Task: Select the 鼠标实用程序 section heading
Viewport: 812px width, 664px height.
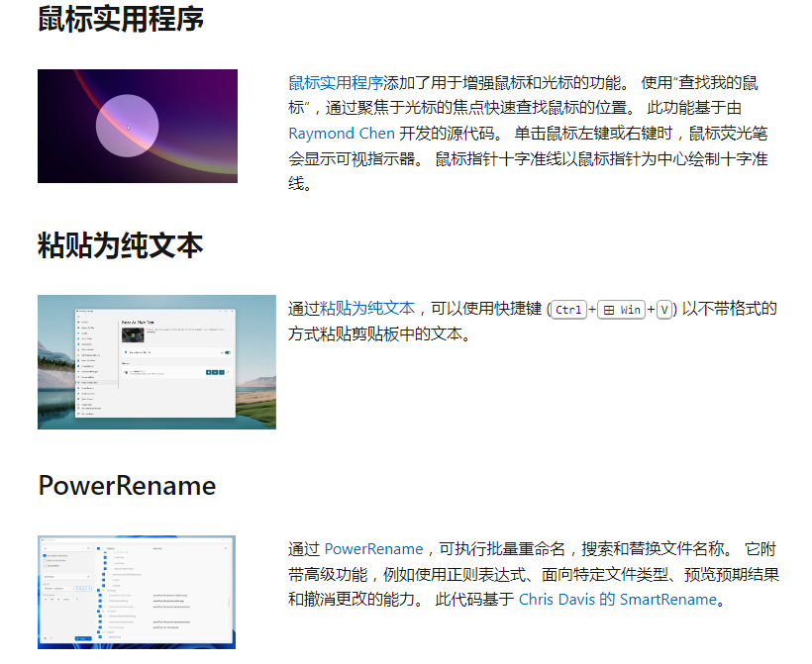Action: [x=121, y=19]
